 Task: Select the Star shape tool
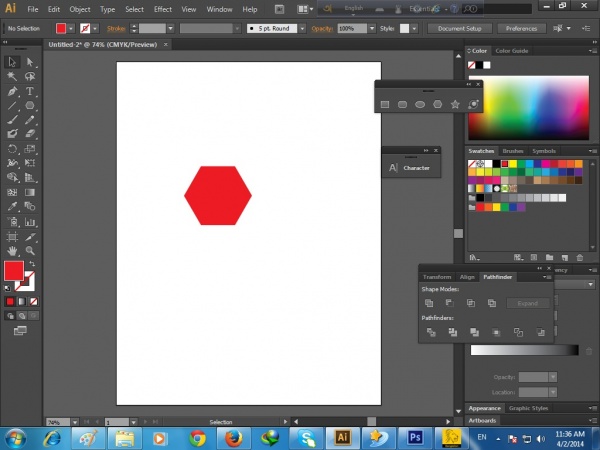456,104
